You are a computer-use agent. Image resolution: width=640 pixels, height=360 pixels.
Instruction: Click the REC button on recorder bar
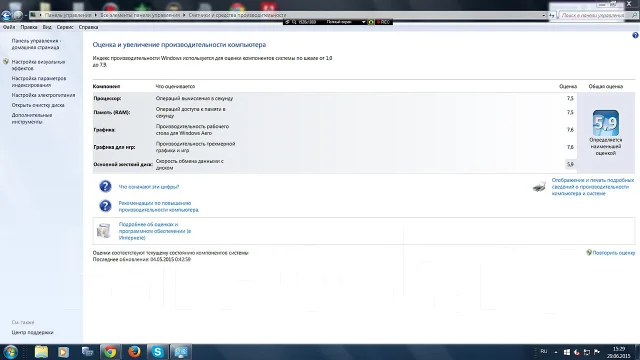click(x=384, y=22)
